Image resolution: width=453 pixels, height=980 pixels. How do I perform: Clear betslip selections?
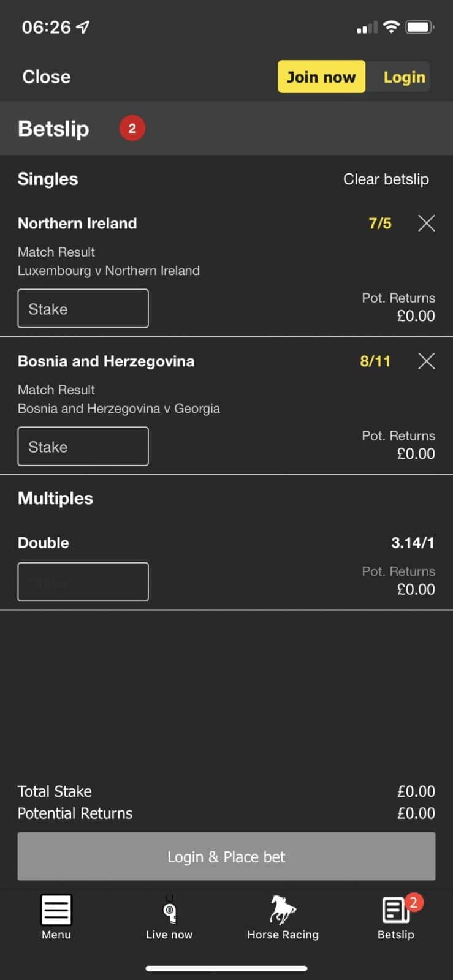(386, 179)
